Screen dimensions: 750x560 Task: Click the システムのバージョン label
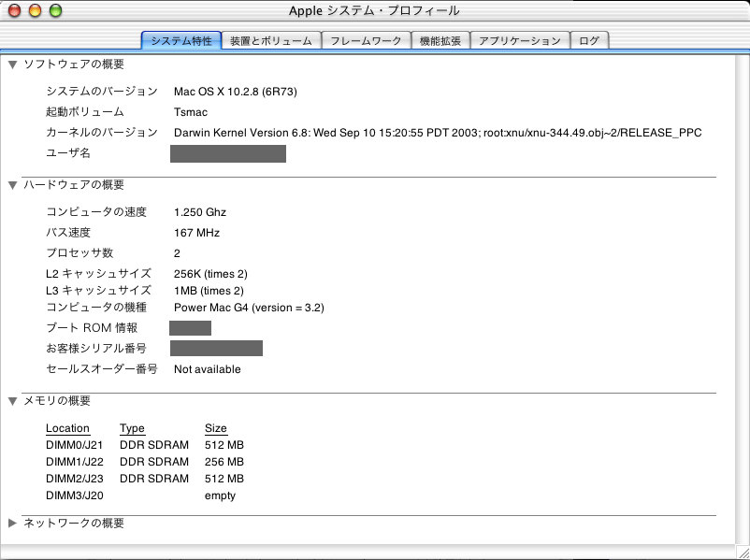[101, 92]
